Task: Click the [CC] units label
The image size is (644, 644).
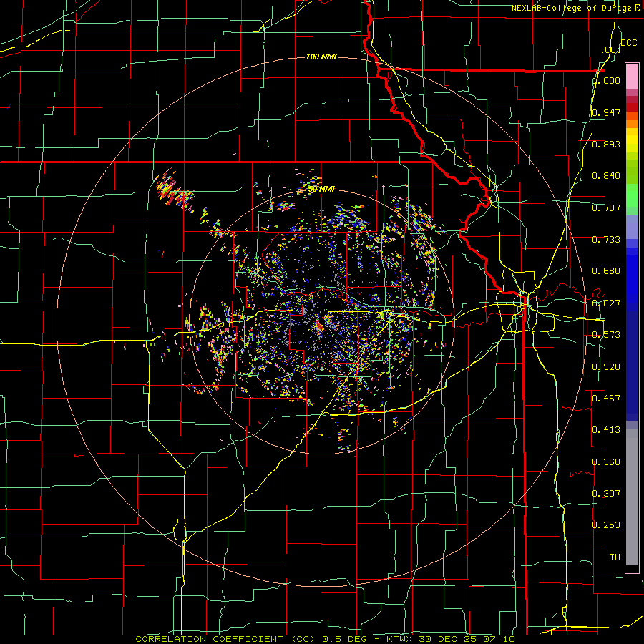Action: pos(611,49)
